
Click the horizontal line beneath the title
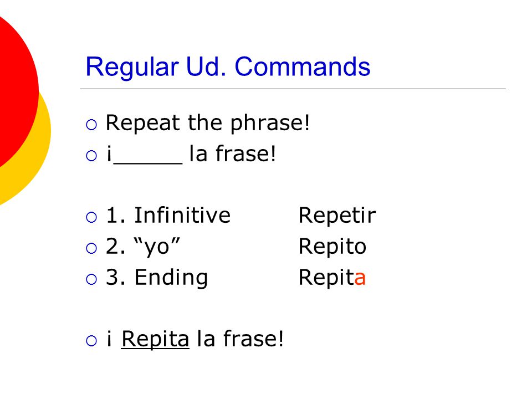[x=293, y=89]
